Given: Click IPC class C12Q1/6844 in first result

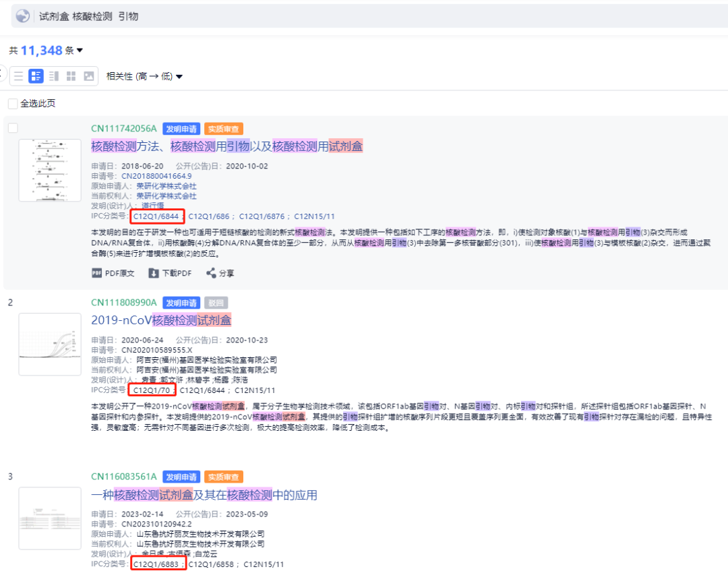Looking at the screenshot, I should [x=156, y=216].
